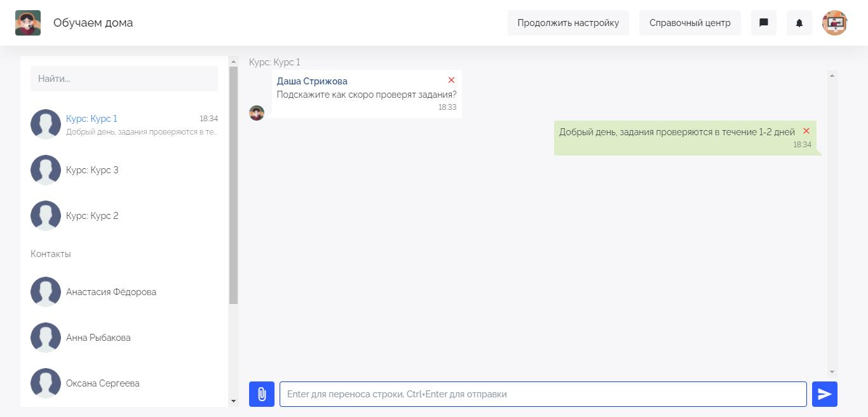The width and height of the screenshot is (868, 417).
Task: Open the notifications bell icon
Action: tap(799, 23)
